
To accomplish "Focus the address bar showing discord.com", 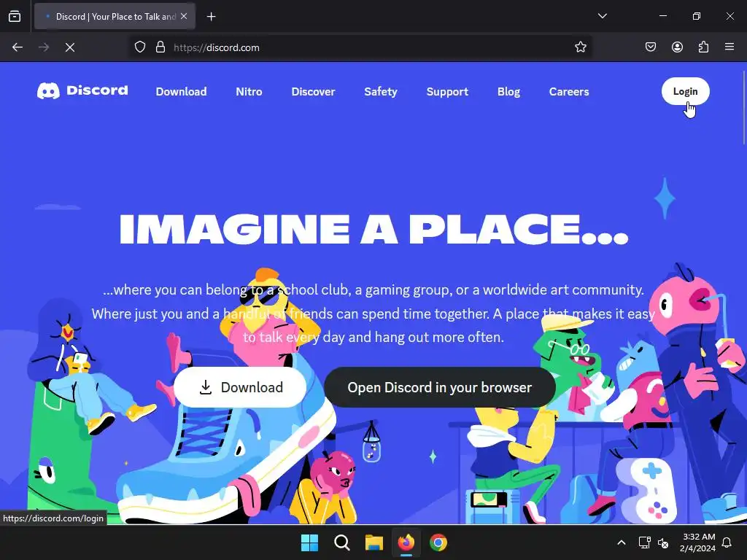I will 362,47.
